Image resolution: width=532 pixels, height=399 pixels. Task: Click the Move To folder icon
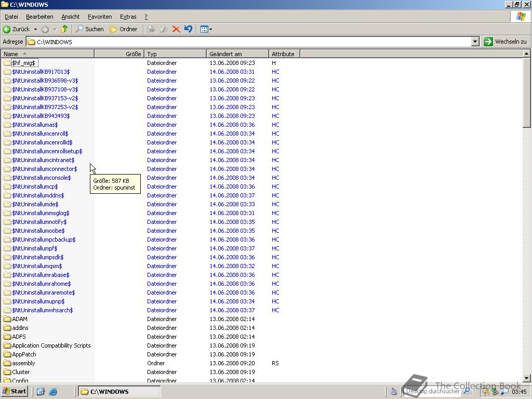tap(151, 29)
